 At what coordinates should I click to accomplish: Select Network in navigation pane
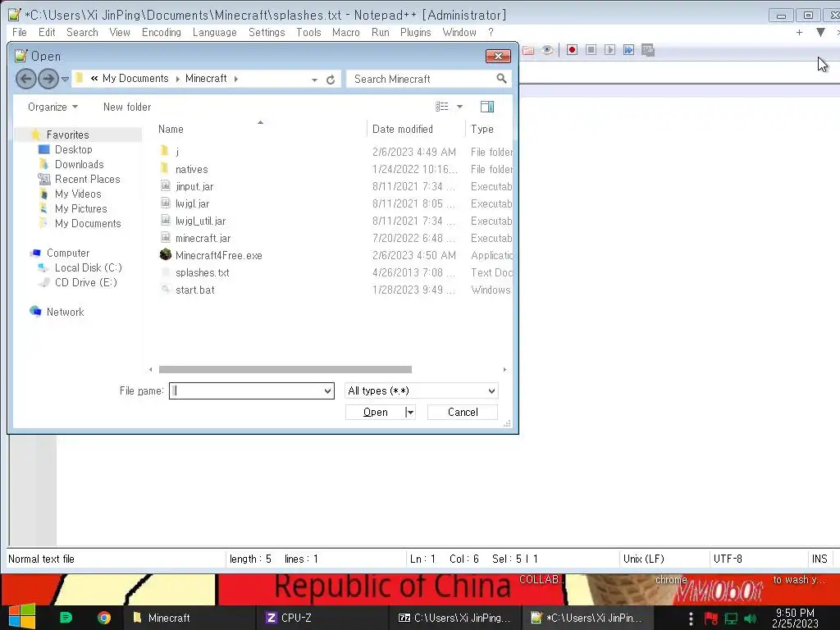pyautogui.click(x=65, y=312)
